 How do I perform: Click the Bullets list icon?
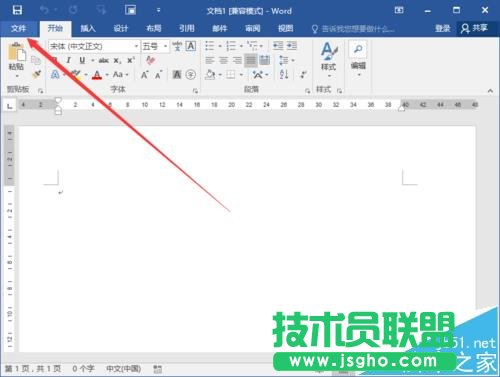pos(209,46)
